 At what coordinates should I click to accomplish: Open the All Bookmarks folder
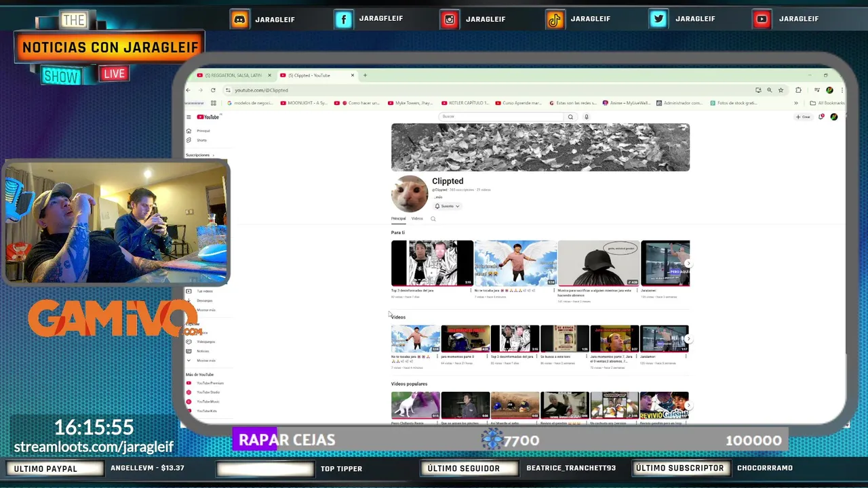pos(827,103)
